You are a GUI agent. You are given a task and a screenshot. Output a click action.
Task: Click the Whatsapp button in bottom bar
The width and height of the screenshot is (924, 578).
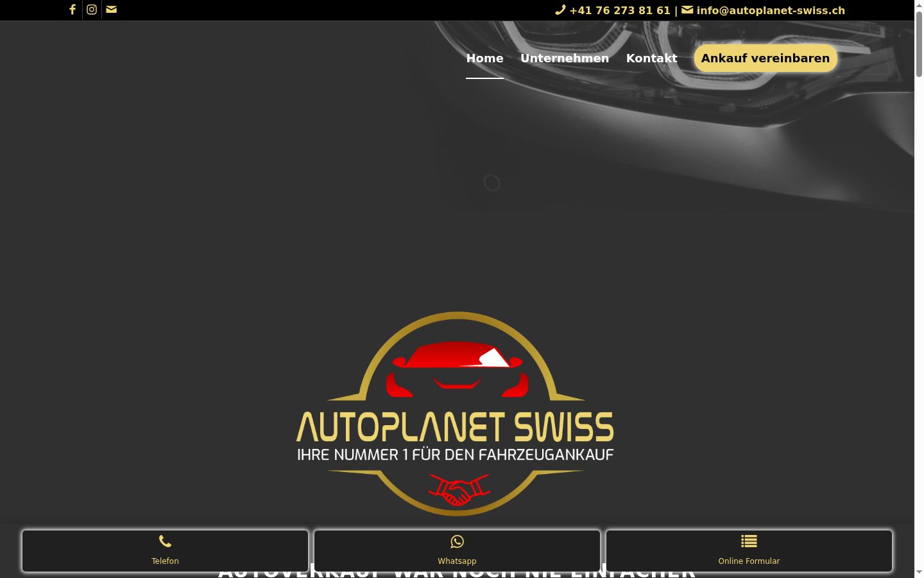point(457,551)
